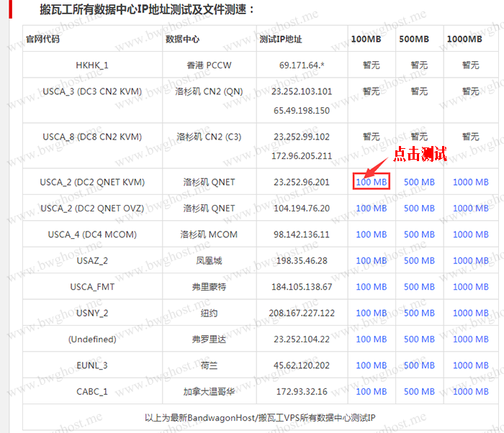504x433 pixels.
Task: Click IP address 65.49.198.150
Action: click(x=302, y=111)
